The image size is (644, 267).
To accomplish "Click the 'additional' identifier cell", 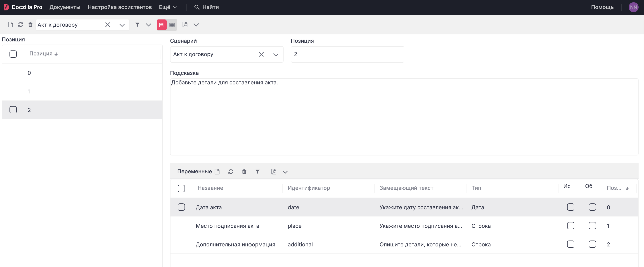I will [x=300, y=244].
